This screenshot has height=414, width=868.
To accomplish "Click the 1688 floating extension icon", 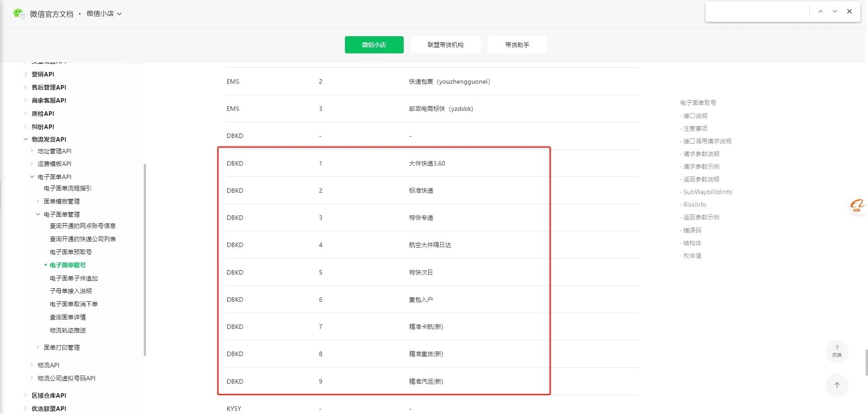I will point(857,205).
